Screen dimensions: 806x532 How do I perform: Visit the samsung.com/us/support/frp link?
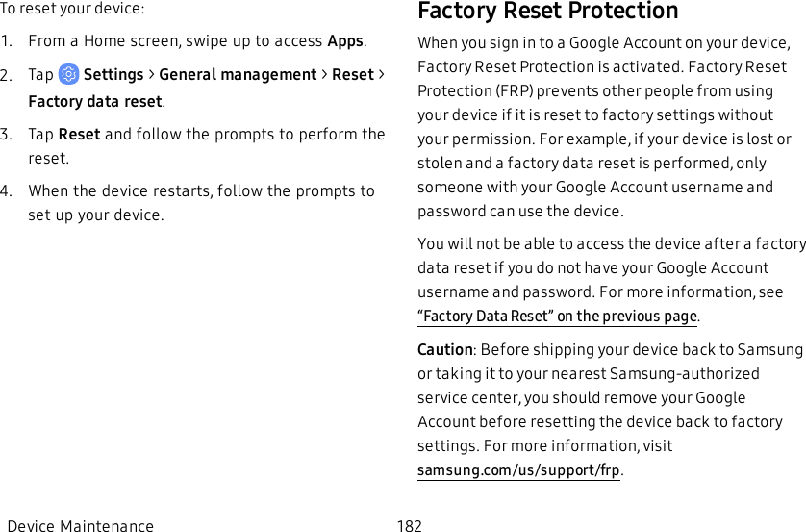[519, 470]
